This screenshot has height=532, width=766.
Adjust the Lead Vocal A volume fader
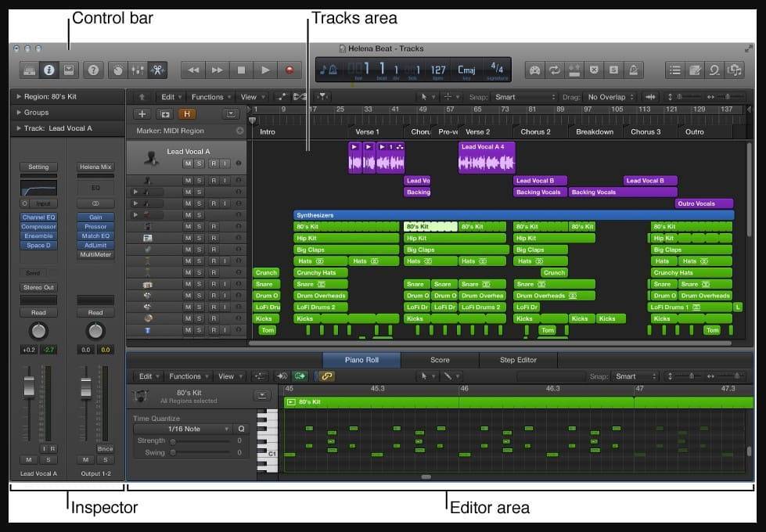(29, 386)
